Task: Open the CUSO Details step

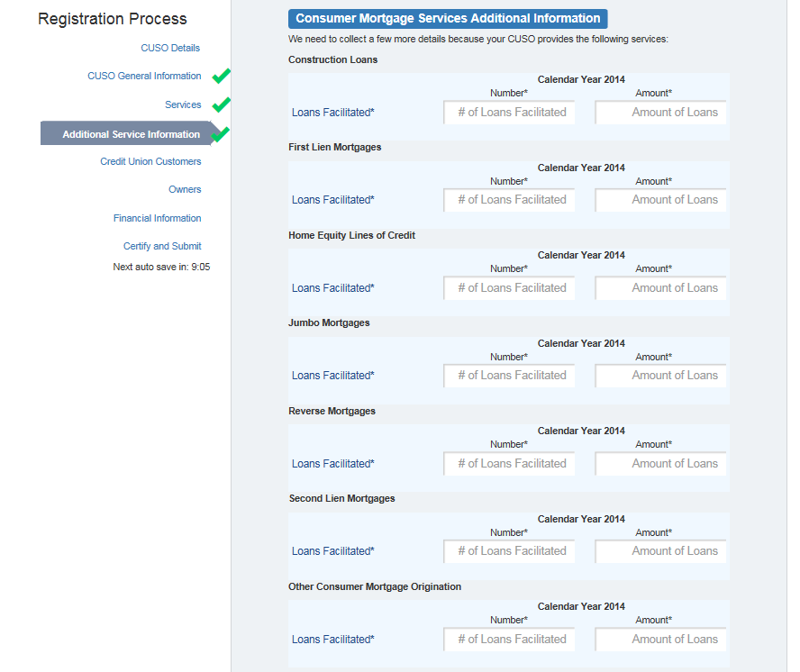Action: [170, 48]
